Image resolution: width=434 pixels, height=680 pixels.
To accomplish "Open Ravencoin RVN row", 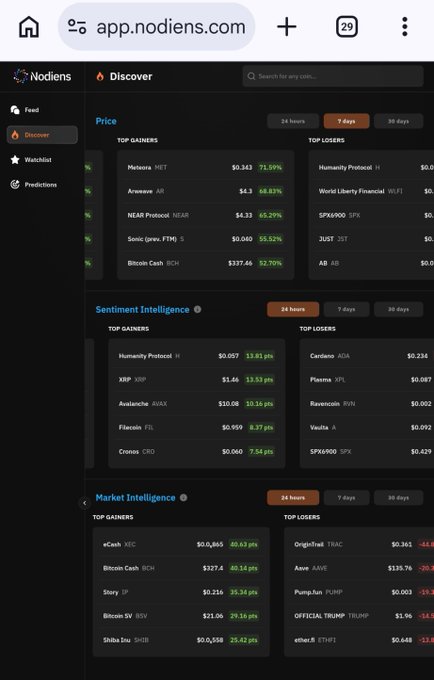I will click(x=369, y=403).
